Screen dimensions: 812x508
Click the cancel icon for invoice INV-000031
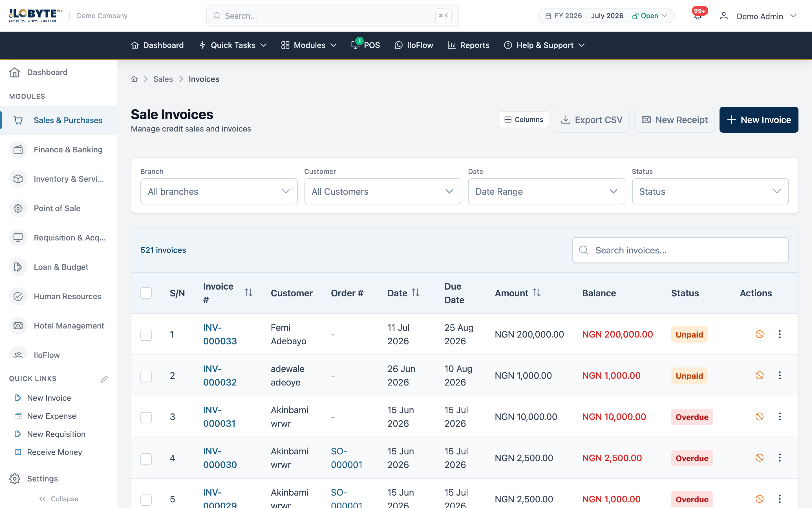[x=759, y=417]
